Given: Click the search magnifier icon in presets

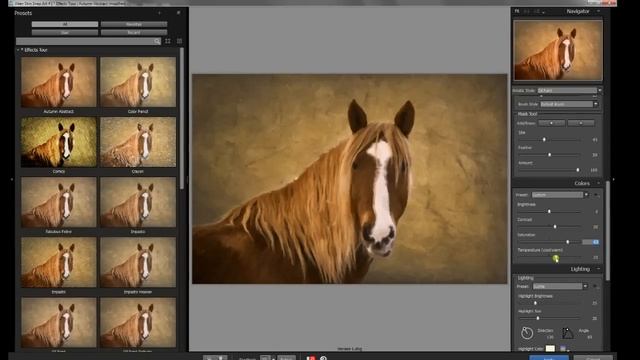Looking at the screenshot, I should click(x=158, y=41).
